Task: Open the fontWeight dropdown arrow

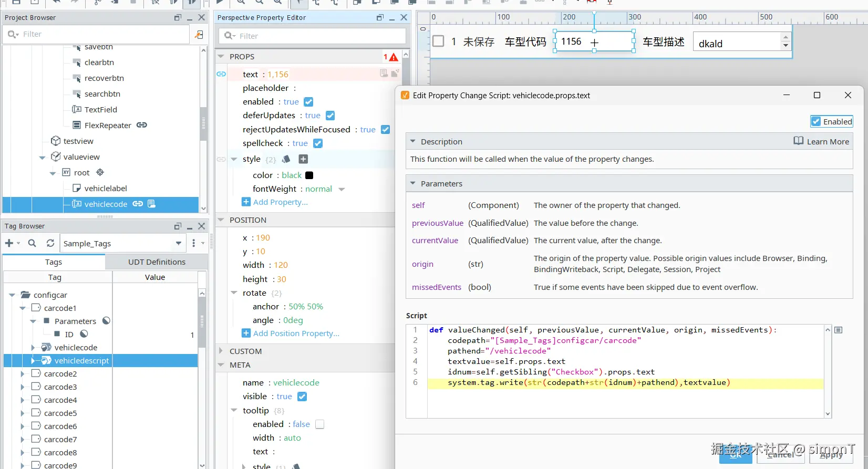Action: point(342,189)
